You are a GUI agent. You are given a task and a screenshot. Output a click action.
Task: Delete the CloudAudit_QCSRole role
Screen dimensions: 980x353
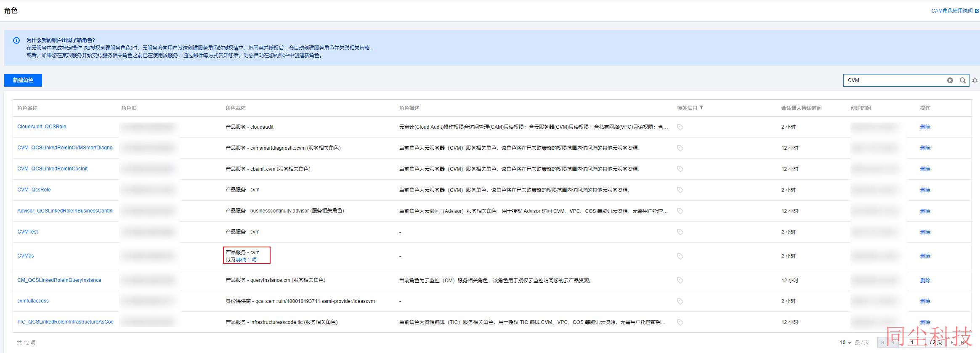[925, 127]
